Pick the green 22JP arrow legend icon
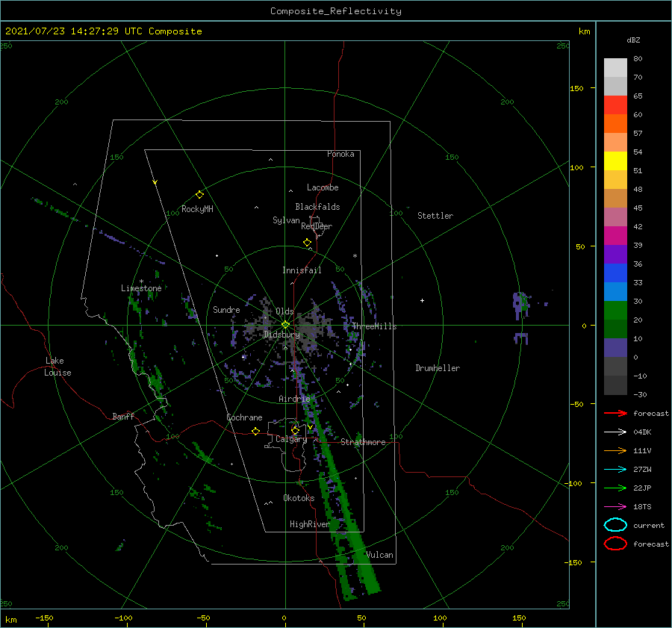Viewport: 672px width, 628px height. tap(615, 488)
